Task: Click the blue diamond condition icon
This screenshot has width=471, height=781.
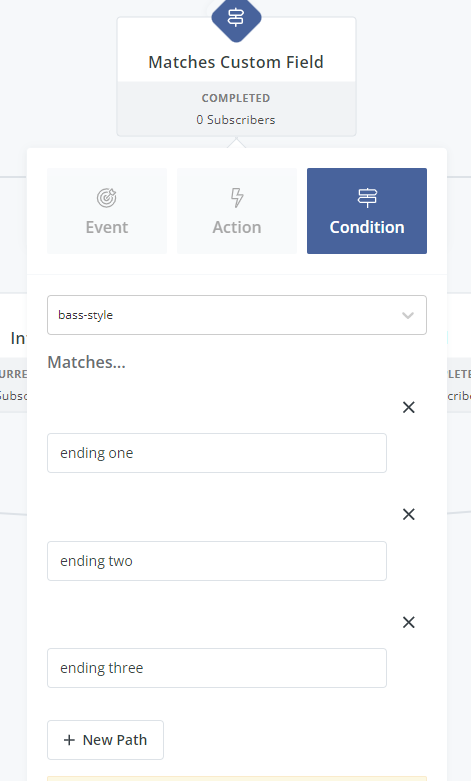Action: (x=236, y=17)
